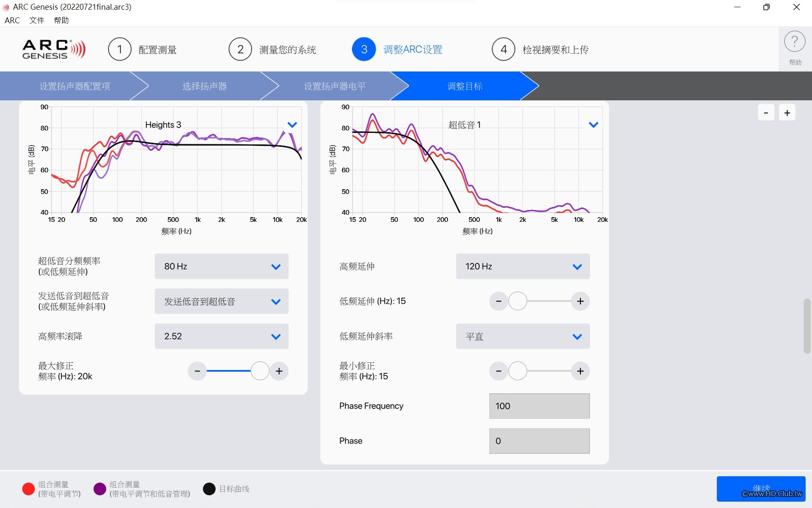Click the 继续 continue button
The height and width of the screenshot is (508, 812).
[x=761, y=489]
